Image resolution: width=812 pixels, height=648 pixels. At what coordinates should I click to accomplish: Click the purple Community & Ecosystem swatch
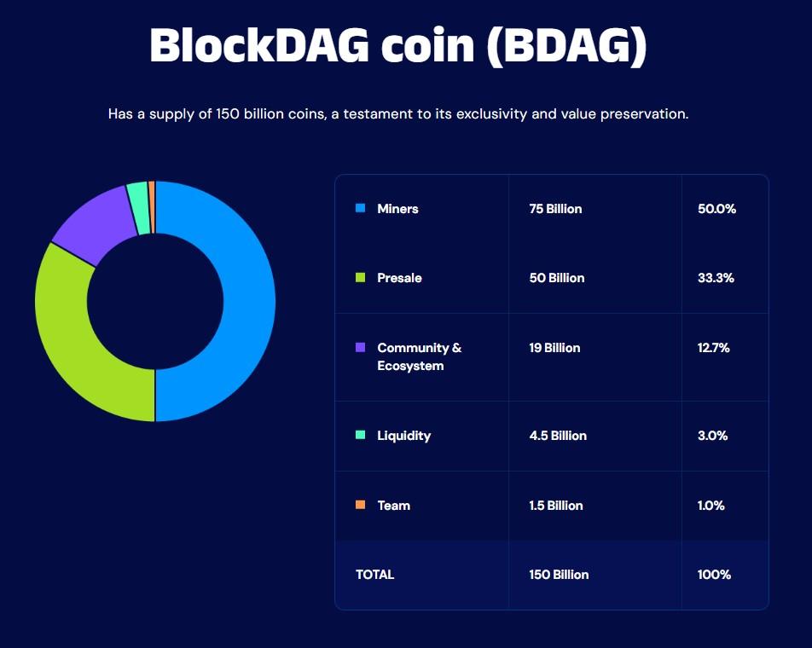click(360, 348)
